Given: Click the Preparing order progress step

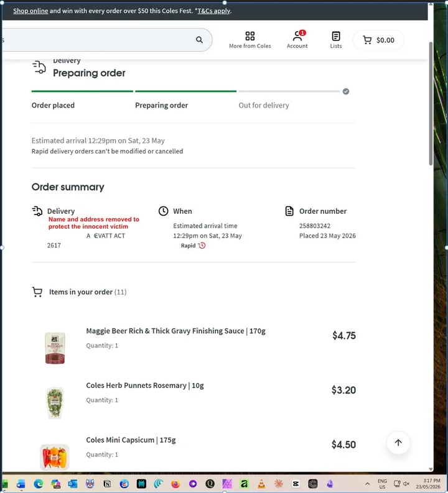Looking at the screenshot, I should [x=161, y=105].
